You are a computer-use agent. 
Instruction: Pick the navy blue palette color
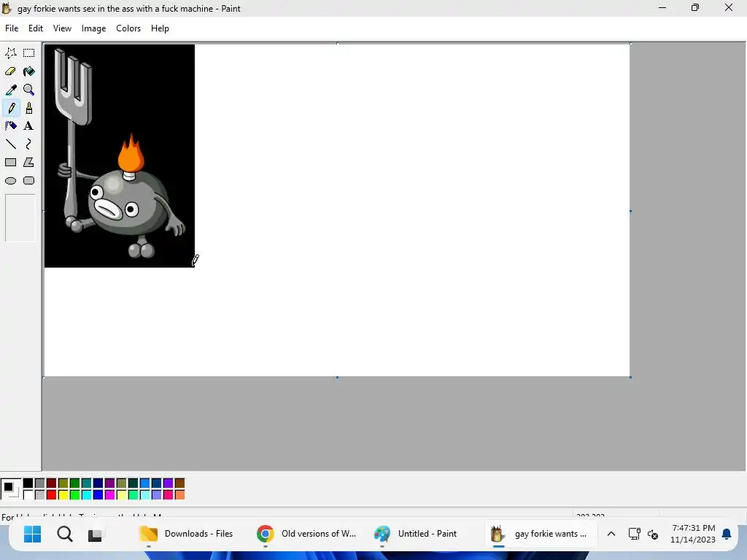point(98,483)
